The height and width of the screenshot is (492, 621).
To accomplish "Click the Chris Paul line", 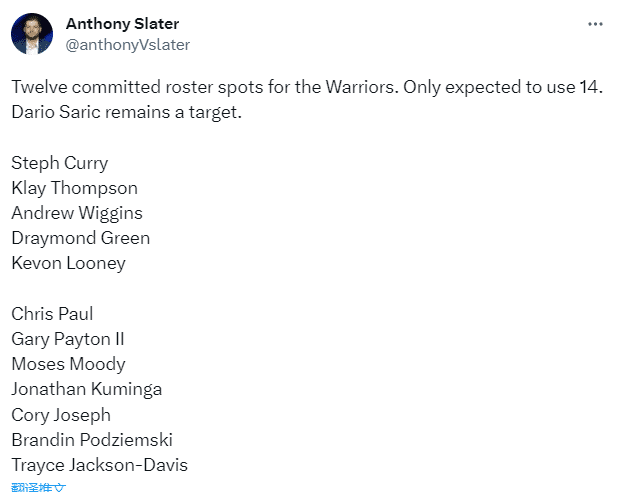I will [x=51, y=314].
